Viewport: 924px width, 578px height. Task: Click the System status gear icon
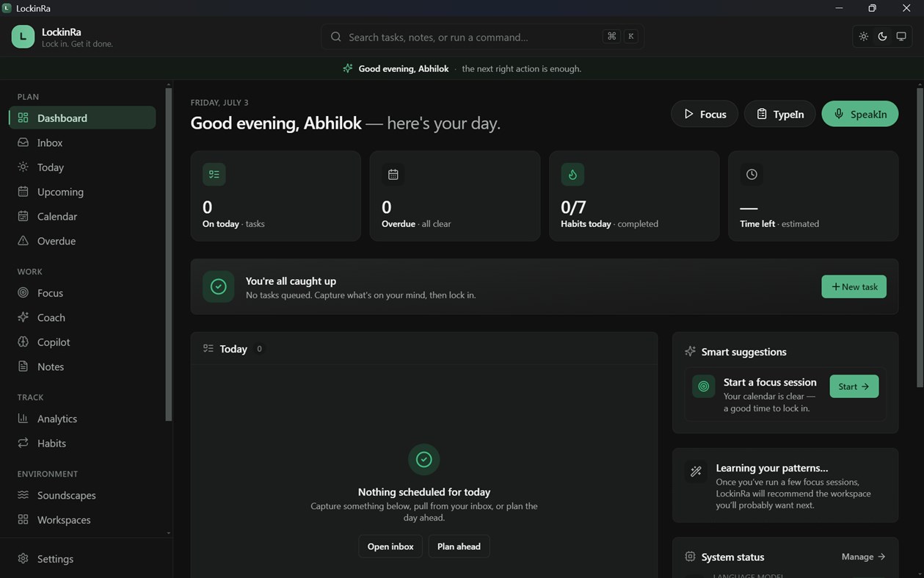click(690, 557)
